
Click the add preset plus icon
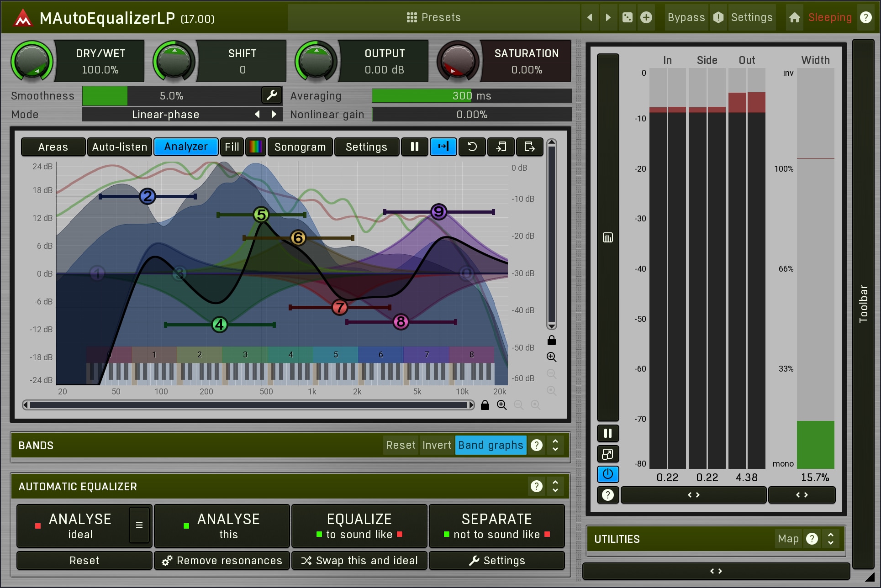coord(646,17)
